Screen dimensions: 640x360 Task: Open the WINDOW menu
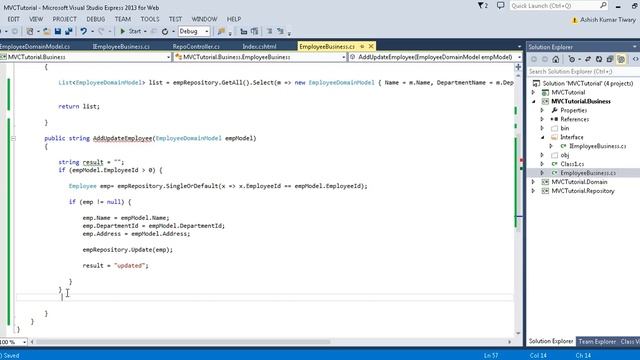coord(204,19)
